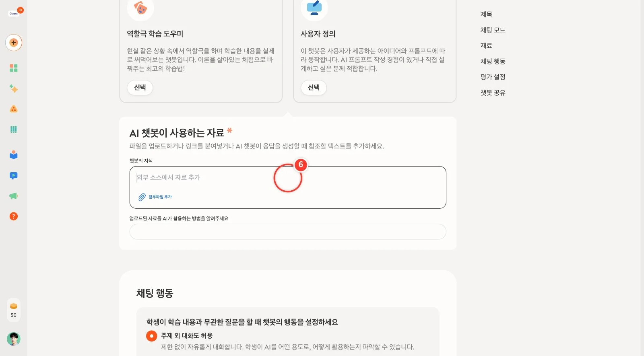Click 선택 on the 역할극 학습 도우미 card
Screen dimensions: 644x356
pyautogui.click(x=140, y=87)
